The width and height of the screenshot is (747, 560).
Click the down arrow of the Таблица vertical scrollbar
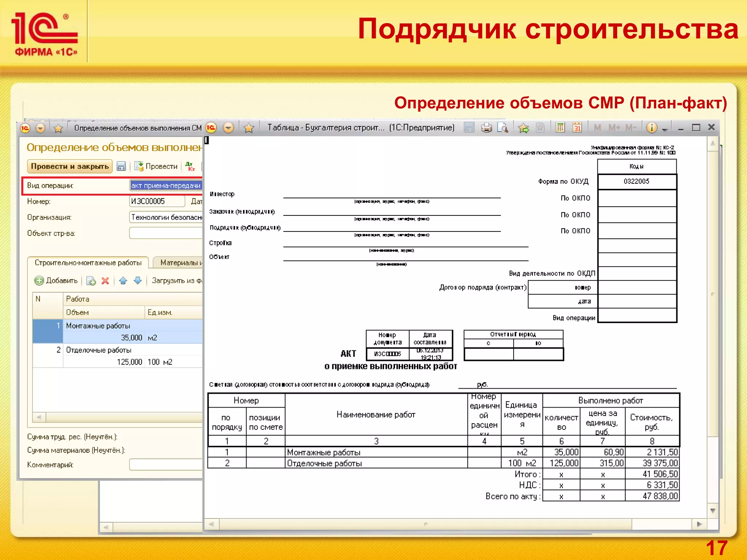[x=713, y=511]
